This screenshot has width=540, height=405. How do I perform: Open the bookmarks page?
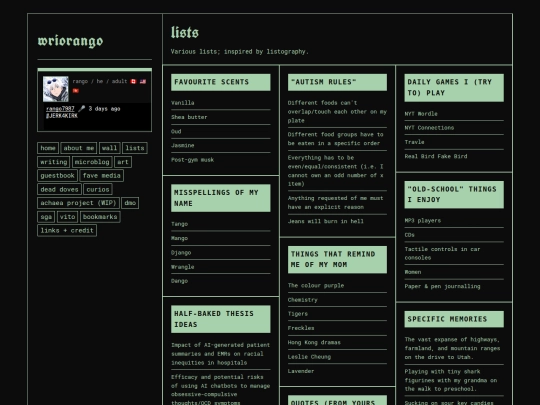pyautogui.click(x=100, y=217)
